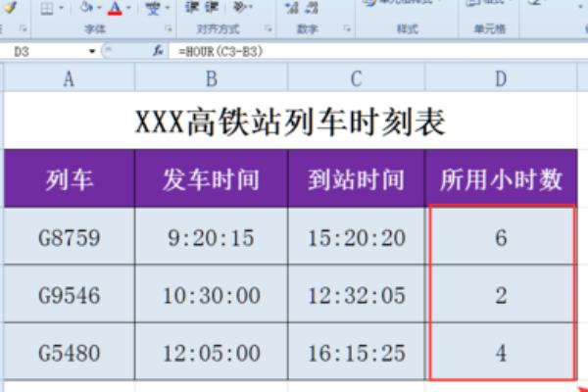Increase decimal places icon
This screenshot has width=588, height=392.
[291, 8]
